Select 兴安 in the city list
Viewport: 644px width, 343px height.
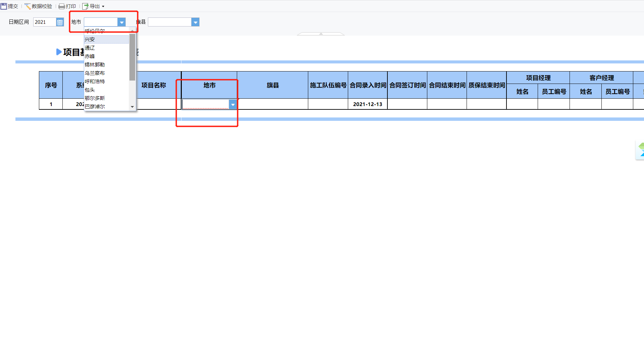pos(106,39)
